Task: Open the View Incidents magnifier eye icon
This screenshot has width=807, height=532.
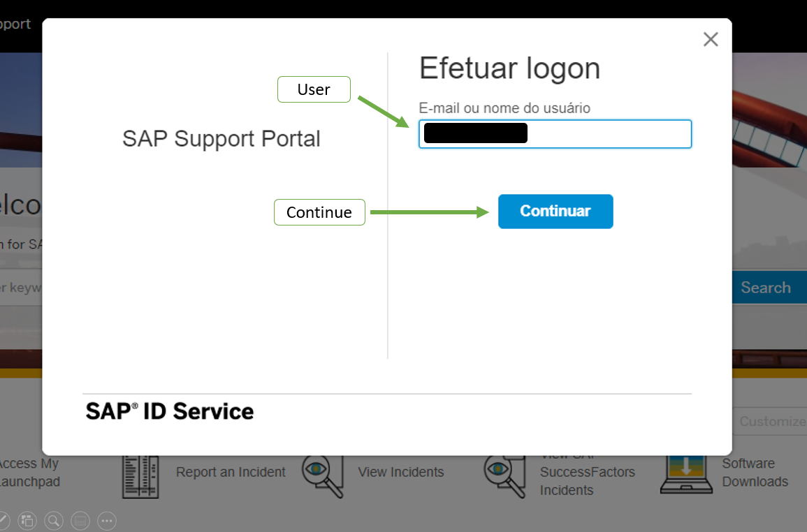Action: pos(323,476)
